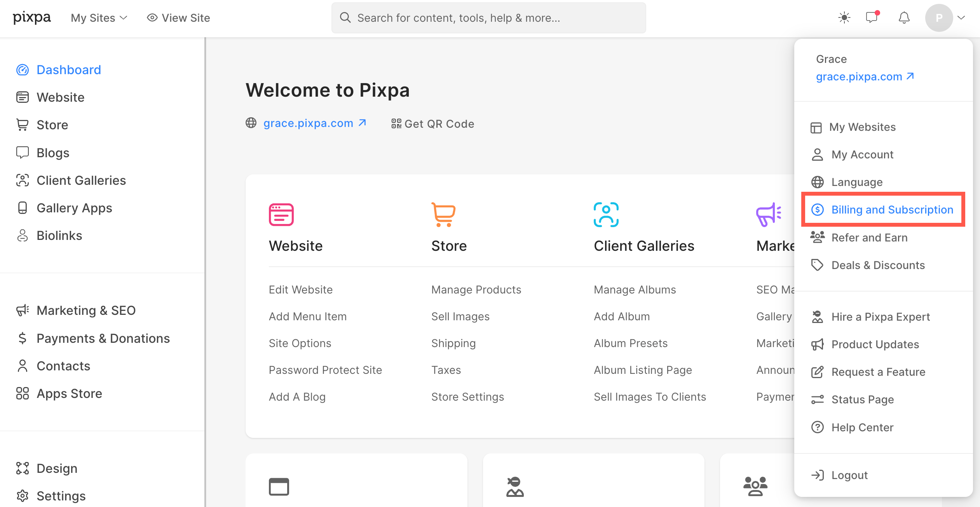980x507 pixels.
Task: Expand the My Sites dropdown
Action: pyautogui.click(x=99, y=18)
